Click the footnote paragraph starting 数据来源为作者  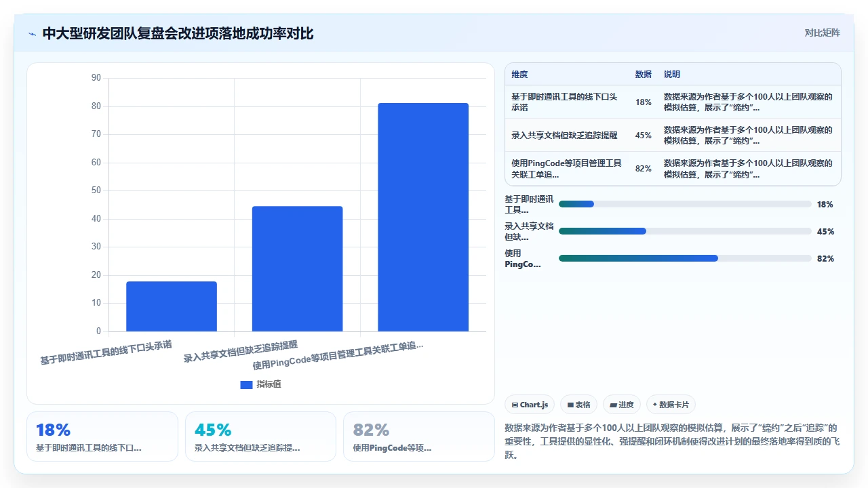pyautogui.click(x=673, y=442)
